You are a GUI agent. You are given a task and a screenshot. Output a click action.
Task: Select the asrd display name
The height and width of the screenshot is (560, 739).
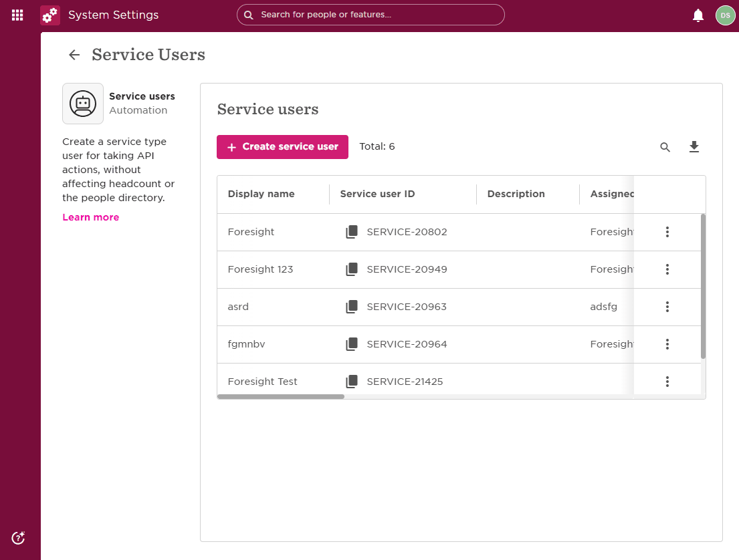pyautogui.click(x=238, y=307)
